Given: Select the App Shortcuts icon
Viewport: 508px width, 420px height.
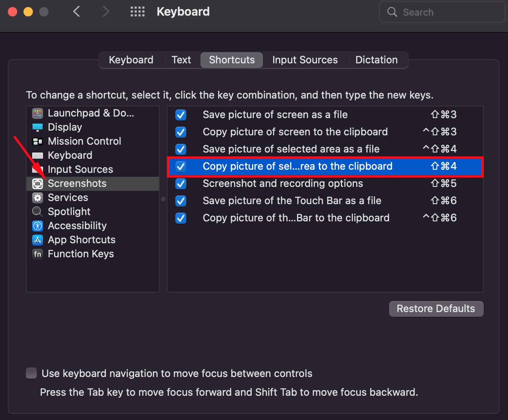Looking at the screenshot, I should coord(37,240).
